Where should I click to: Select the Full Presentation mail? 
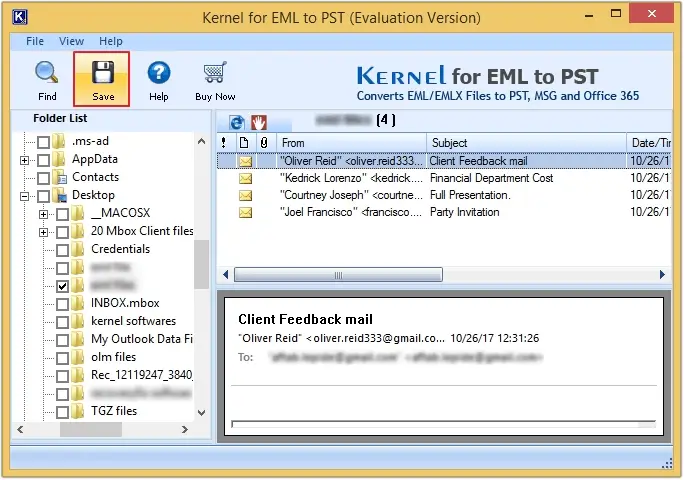444,195
